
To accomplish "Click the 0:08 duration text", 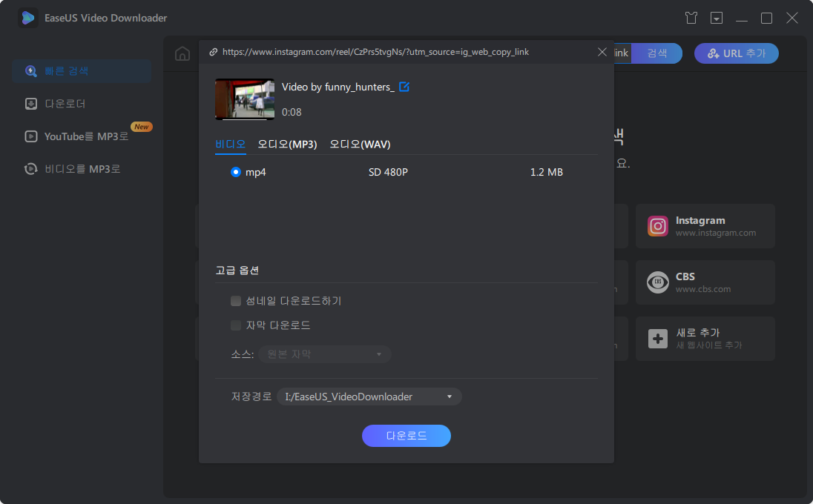I will 292,112.
